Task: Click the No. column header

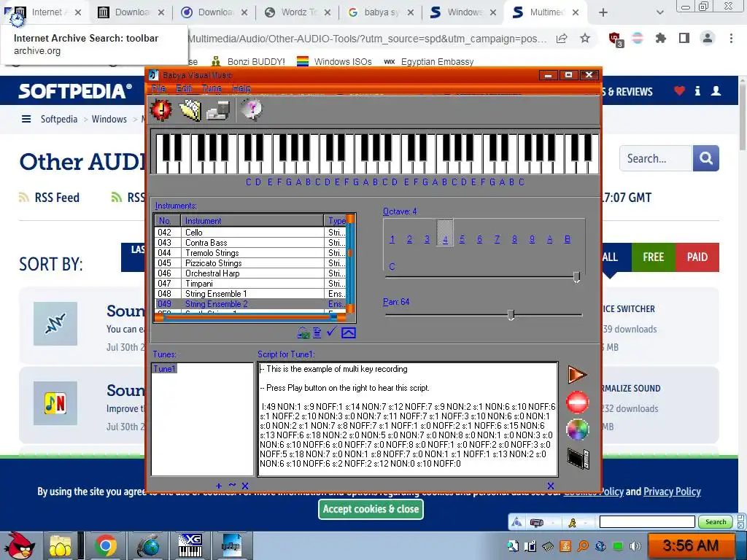Action: 168,220
